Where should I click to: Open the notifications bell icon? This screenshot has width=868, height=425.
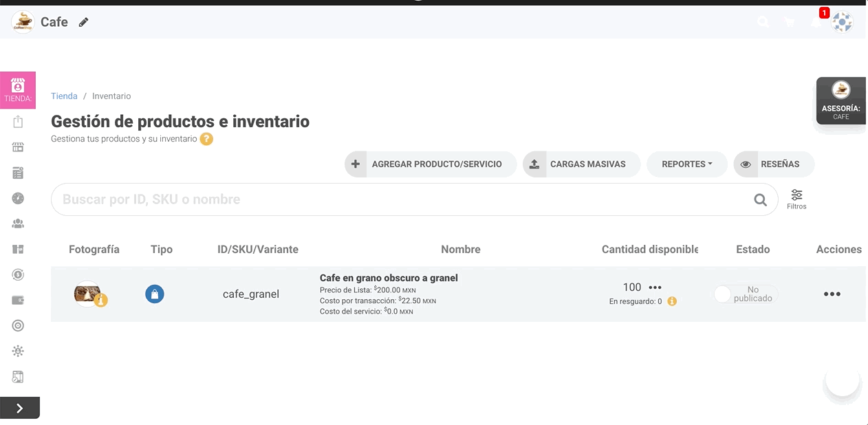816,23
